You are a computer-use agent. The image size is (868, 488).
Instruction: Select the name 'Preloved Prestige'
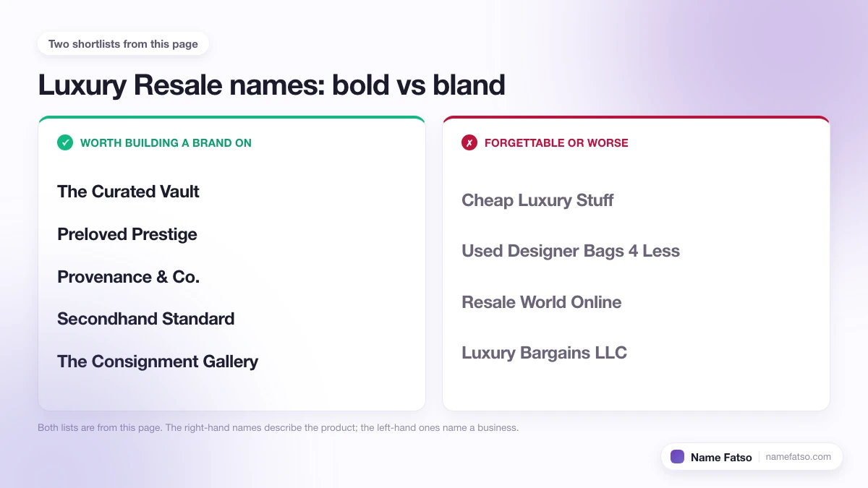[x=127, y=234]
